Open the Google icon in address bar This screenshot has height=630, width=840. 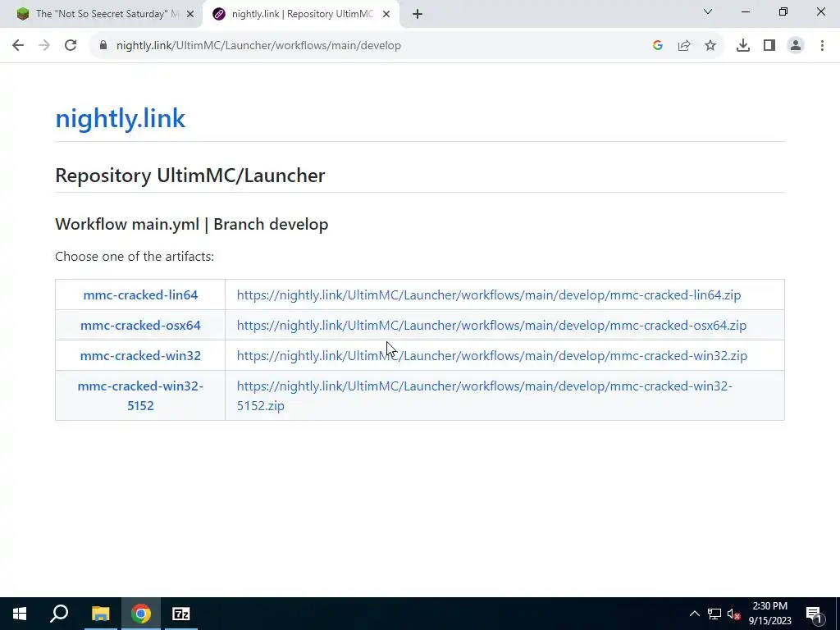point(658,46)
